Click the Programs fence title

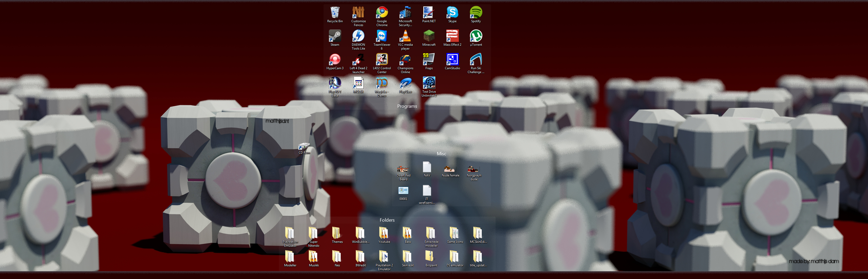[407, 106]
